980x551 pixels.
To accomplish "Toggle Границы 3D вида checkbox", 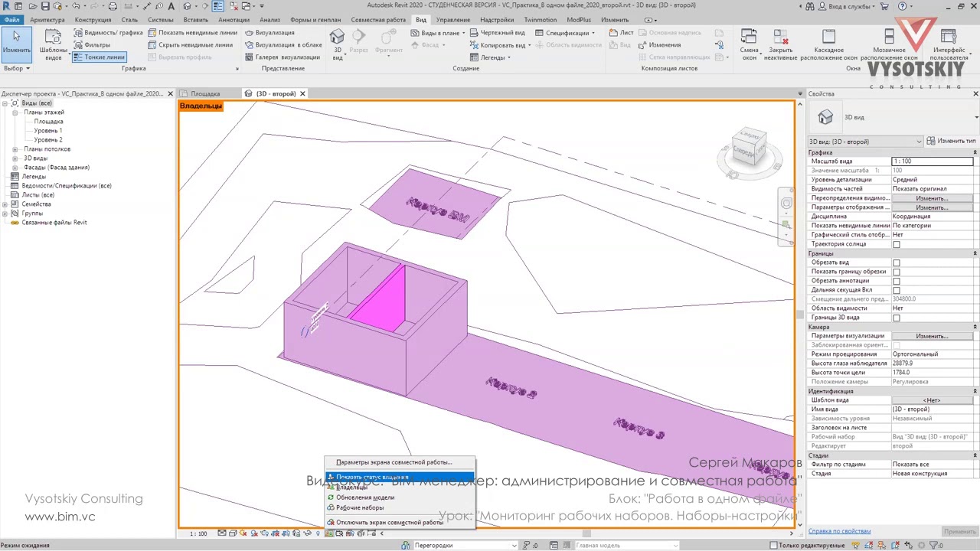I will click(x=897, y=318).
